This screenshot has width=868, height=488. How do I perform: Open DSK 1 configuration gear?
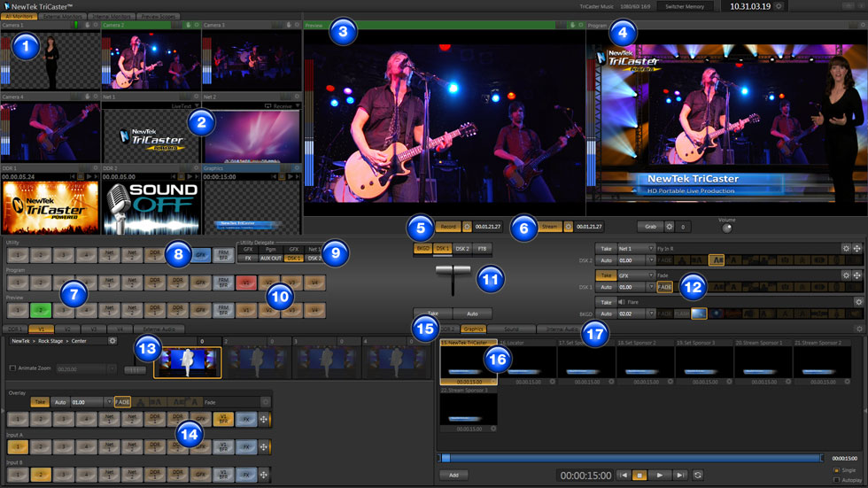pyautogui.click(x=846, y=275)
